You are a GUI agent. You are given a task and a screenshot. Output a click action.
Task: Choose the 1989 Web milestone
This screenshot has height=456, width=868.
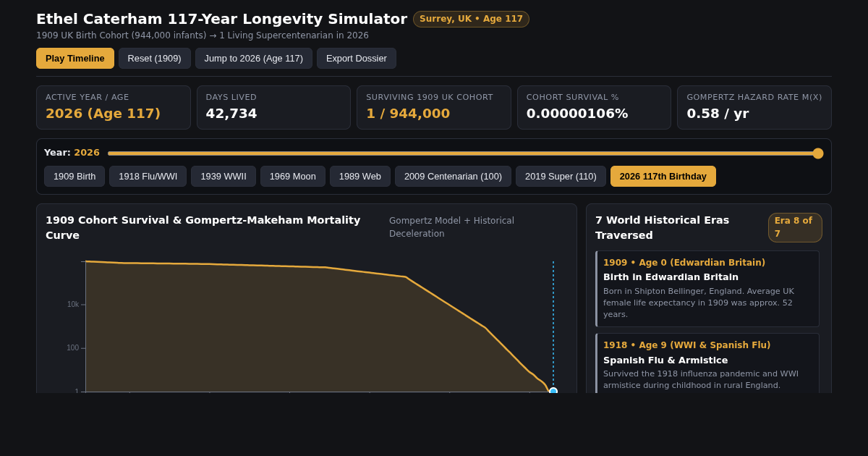360,177
